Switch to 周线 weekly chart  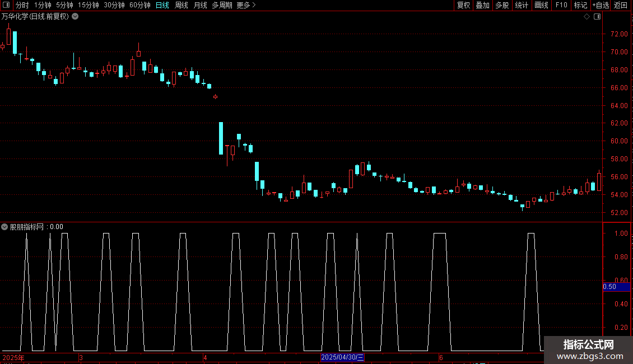coord(181,5)
